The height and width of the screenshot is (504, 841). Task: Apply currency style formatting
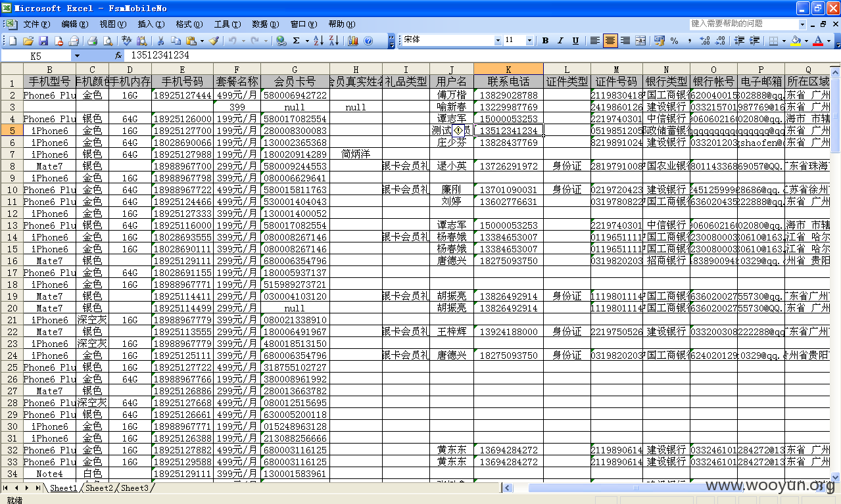pyautogui.click(x=660, y=41)
